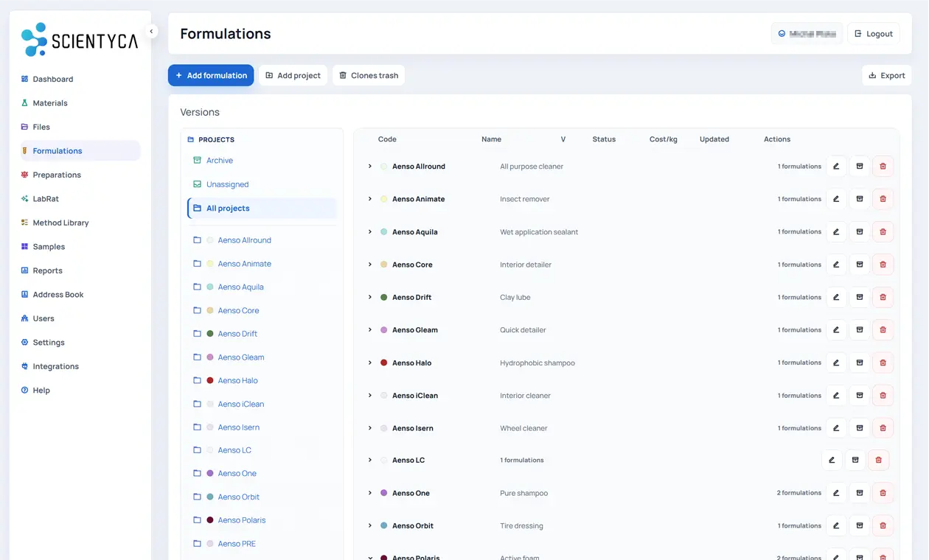The image size is (929, 560).
Task: Expand the Aenso Orbit row
Action: point(370,526)
